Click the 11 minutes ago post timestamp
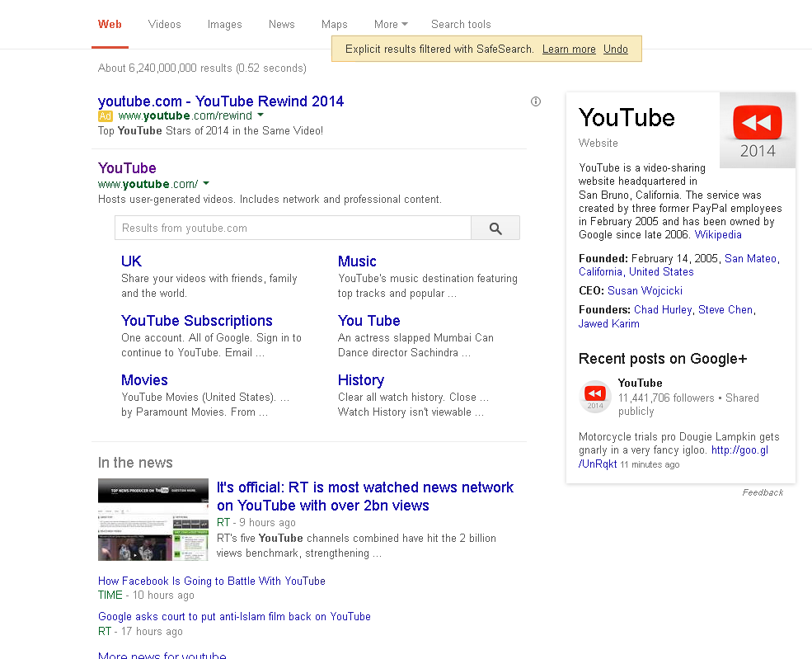The width and height of the screenshot is (812, 659). tap(650, 464)
